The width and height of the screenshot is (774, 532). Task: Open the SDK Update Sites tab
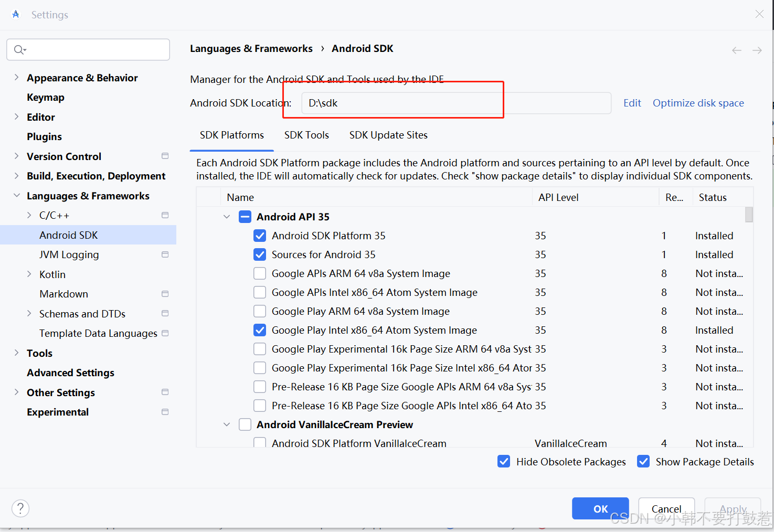point(388,135)
